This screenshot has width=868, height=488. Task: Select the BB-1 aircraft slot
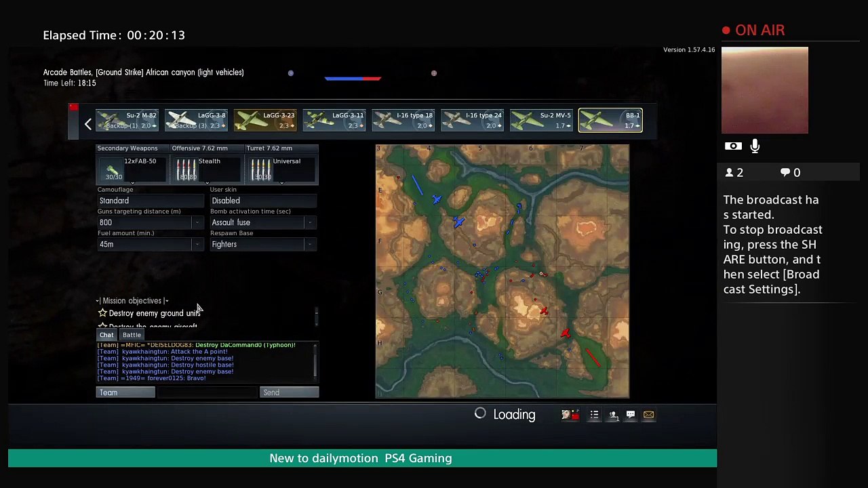tap(610, 121)
